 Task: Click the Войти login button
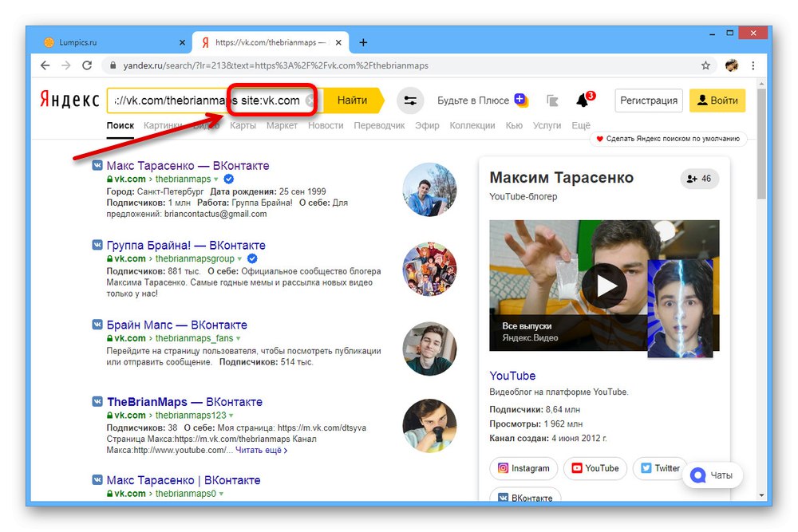[717, 100]
